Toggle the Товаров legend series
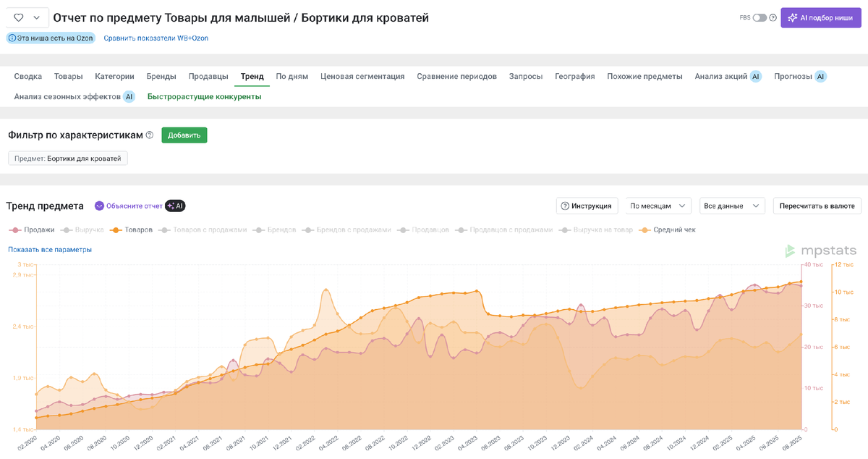 (131, 230)
